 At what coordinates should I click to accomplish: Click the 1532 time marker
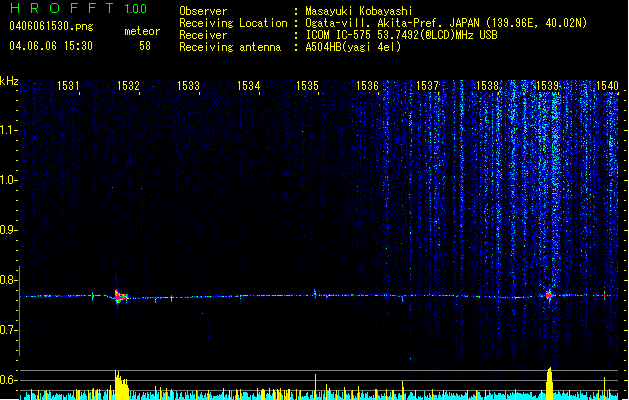pos(128,86)
